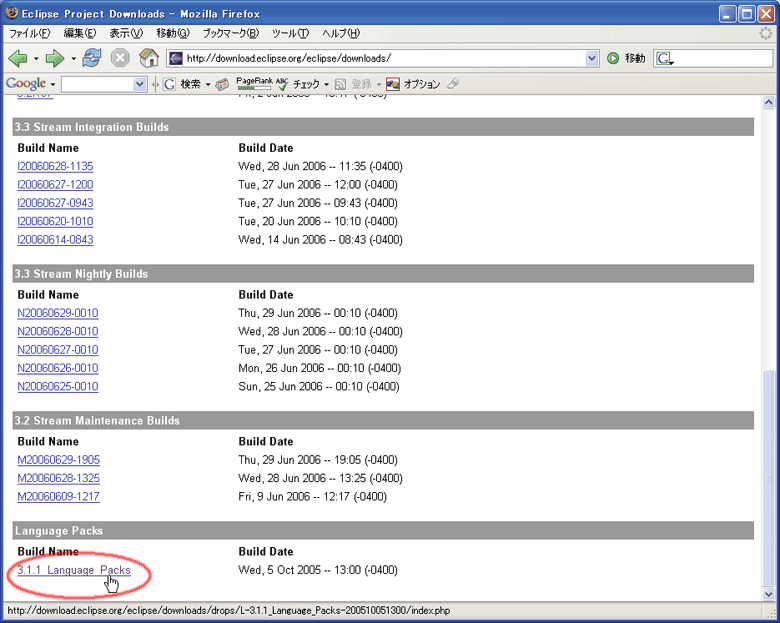Click the Back navigation arrow
780x623 pixels.
point(18,59)
